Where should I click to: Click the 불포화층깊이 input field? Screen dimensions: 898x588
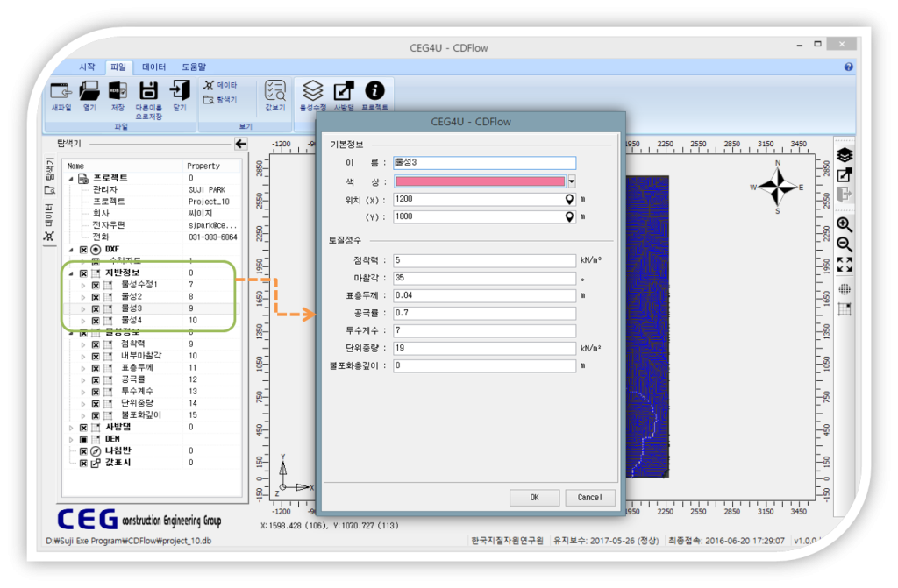point(484,365)
